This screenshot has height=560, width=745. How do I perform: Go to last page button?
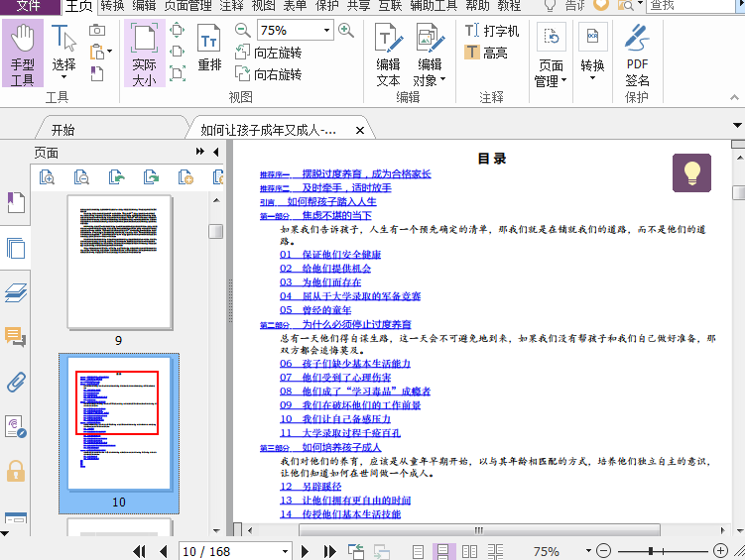(329, 551)
